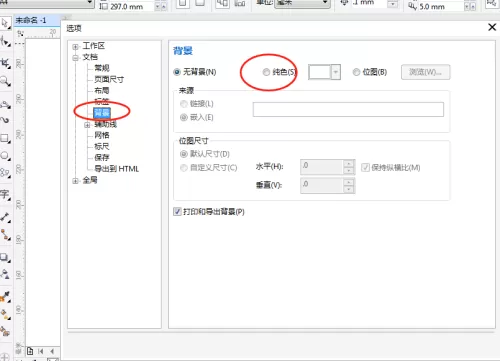The image size is (500, 361).
Task: Select the Color Eyedropper tool
Action: point(5,296)
